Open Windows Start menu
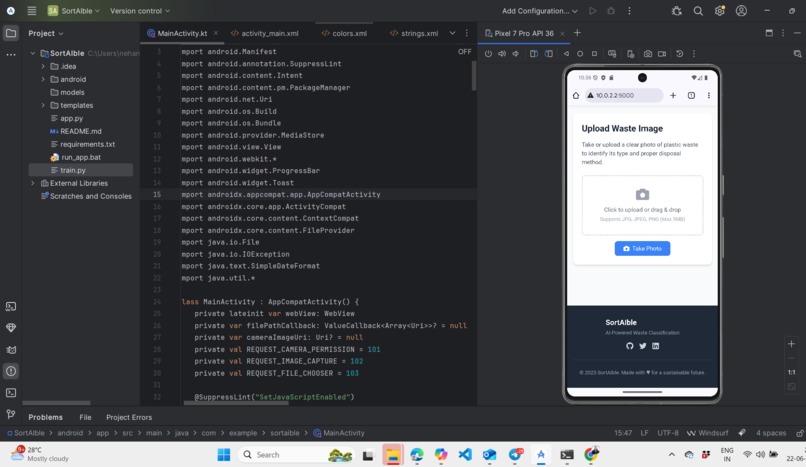The image size is (806, 467). 224,455
